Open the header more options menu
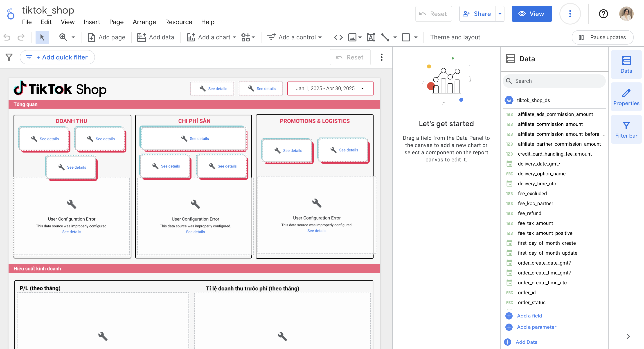The width and height of the screenshot is (644, 349). pos(570,14)
